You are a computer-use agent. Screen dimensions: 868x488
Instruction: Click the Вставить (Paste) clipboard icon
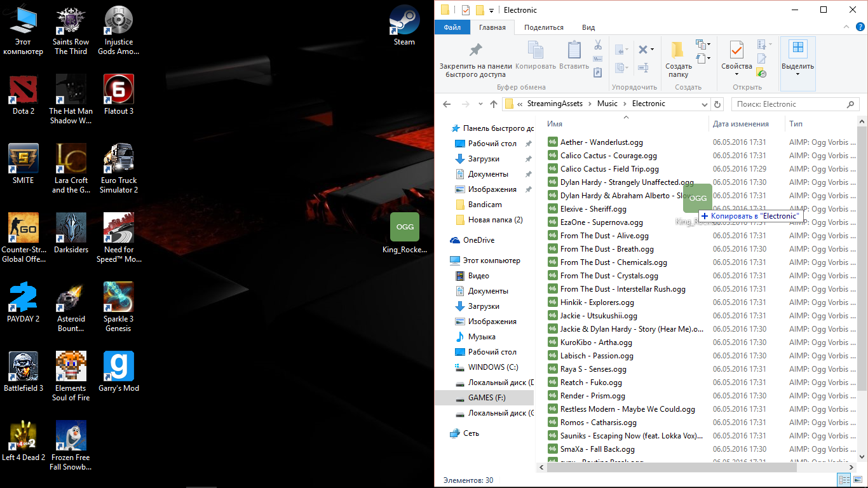point(574,51)
